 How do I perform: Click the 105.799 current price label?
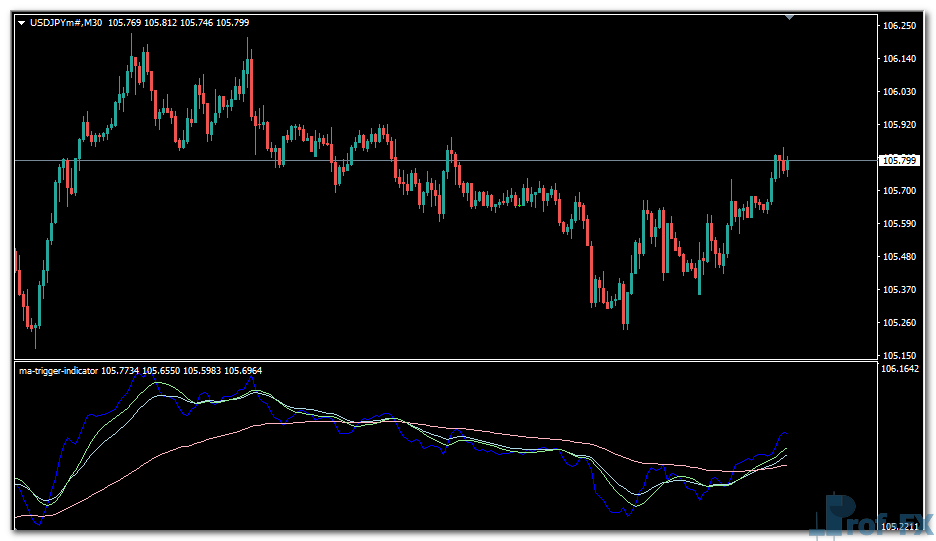click(898, 160)
